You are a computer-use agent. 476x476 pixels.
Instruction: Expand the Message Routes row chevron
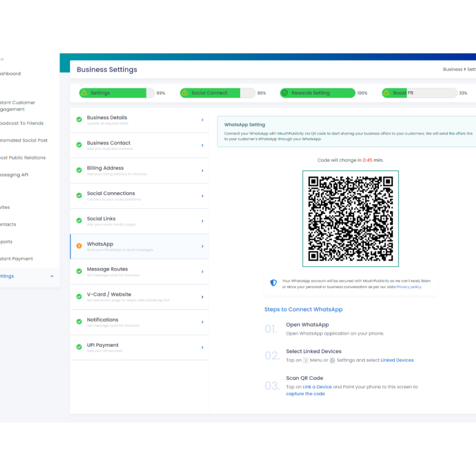[x=202, y=271]
